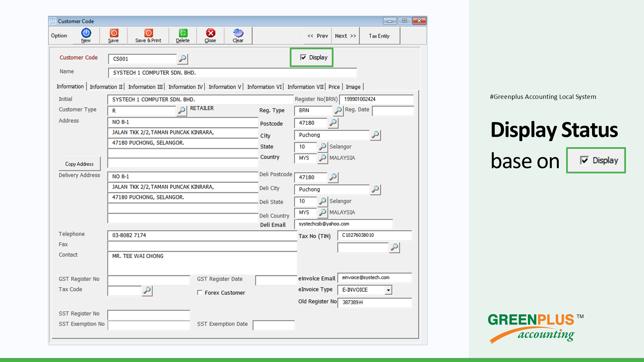Viewport: 644px width, 362px height.
Task: Switch to the Information VI tab
Action: pos(264,87)
